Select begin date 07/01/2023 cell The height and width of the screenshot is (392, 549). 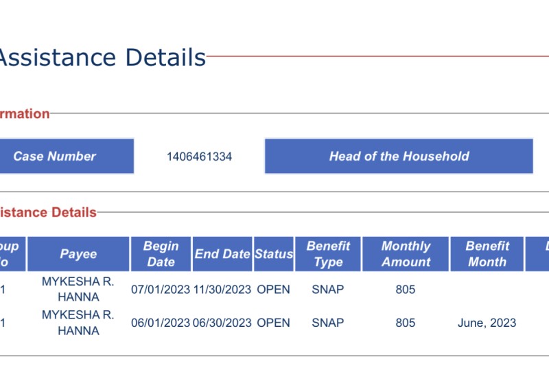161,290
